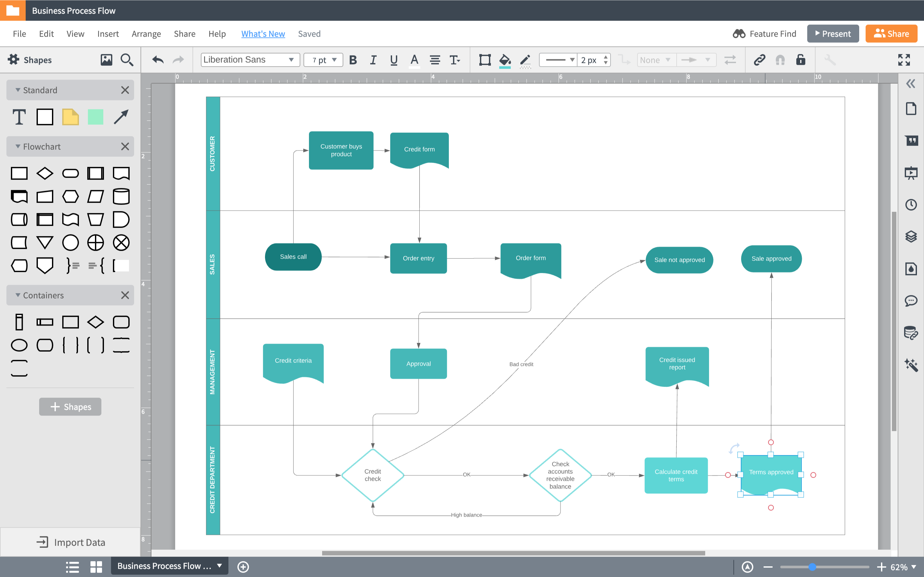Toggle italic text formatting
The image size is (924, 577).
(373, 60)
